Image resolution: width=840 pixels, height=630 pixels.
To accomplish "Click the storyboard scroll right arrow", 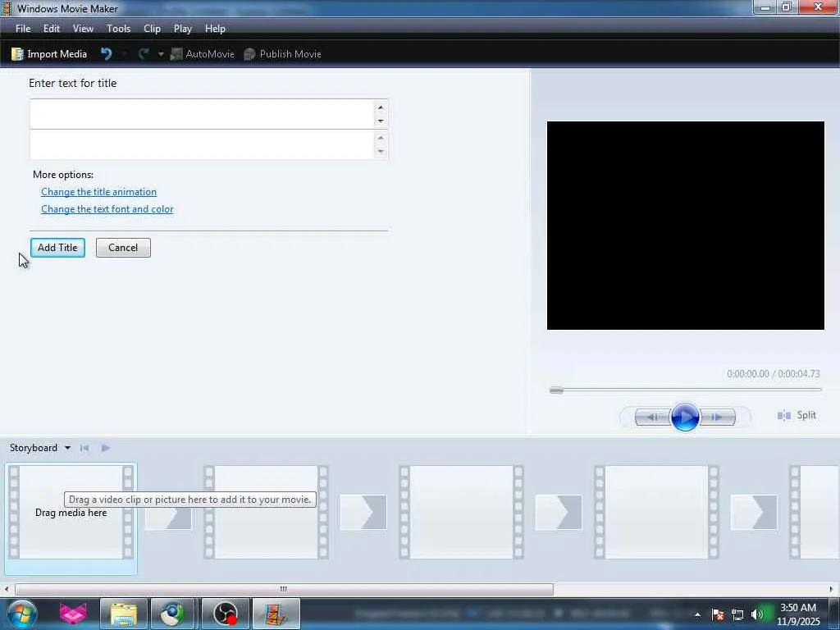I will [x=832, y=589].
